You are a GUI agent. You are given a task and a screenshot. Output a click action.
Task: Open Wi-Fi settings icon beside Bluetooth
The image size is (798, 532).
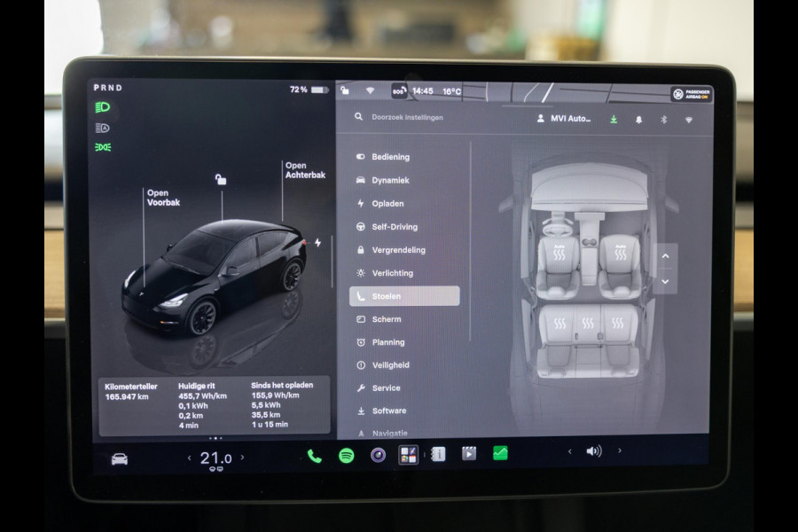(689, 121)
